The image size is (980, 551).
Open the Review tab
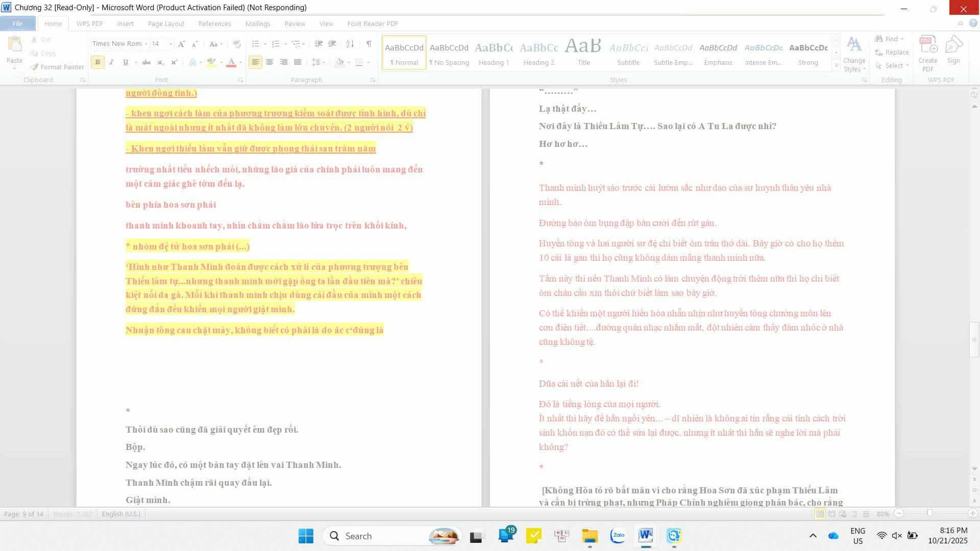295,23
